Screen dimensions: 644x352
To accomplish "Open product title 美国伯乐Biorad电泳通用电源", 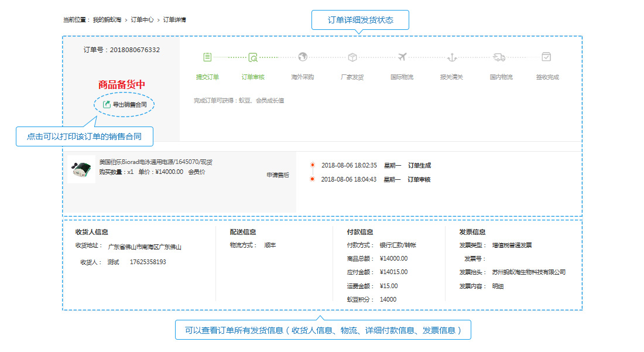I will tap(156, 162).
